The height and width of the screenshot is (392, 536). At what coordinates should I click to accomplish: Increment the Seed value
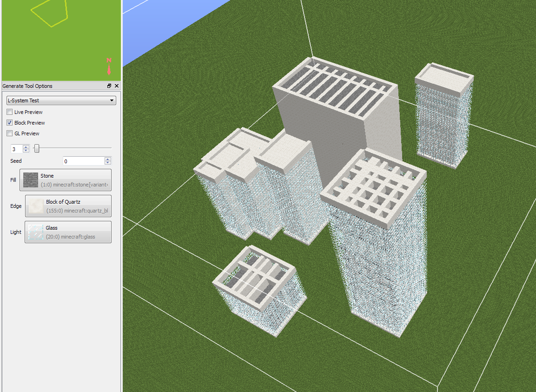(108, 159)
